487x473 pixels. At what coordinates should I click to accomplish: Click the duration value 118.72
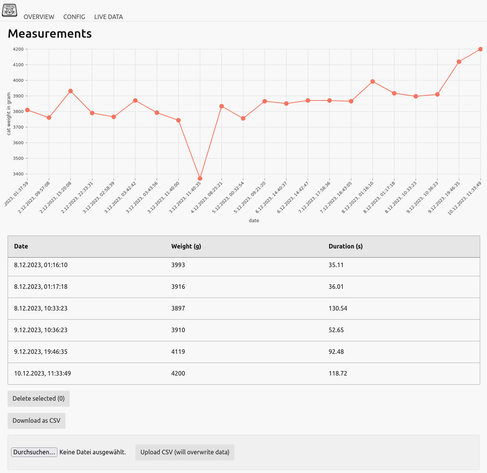click(x=338, y=373)
